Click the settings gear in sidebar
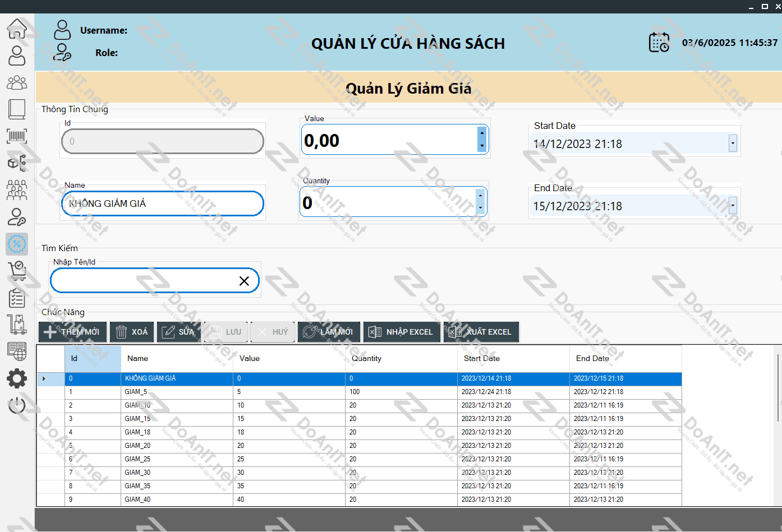 click(x=17, y=378)
